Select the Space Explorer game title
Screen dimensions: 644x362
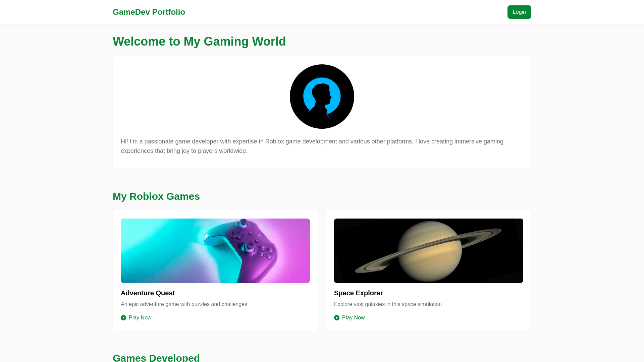pyautogui.click(x=358, y=293)
